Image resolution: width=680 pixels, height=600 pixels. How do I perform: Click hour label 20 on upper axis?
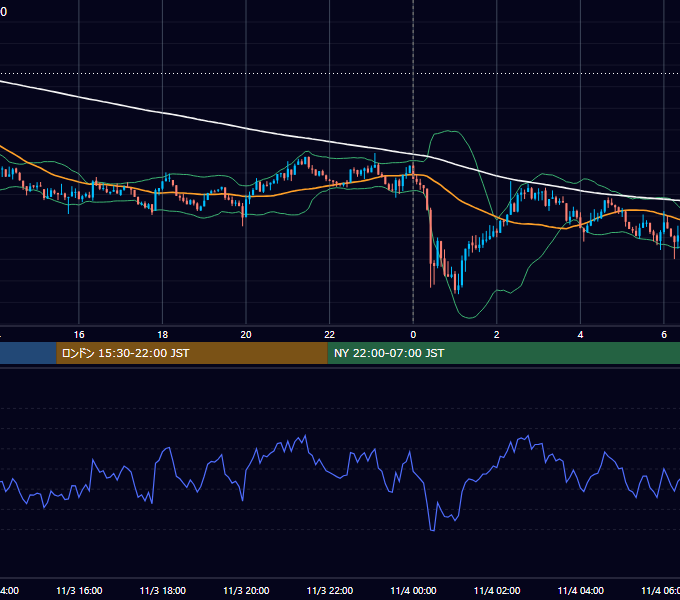246,335
